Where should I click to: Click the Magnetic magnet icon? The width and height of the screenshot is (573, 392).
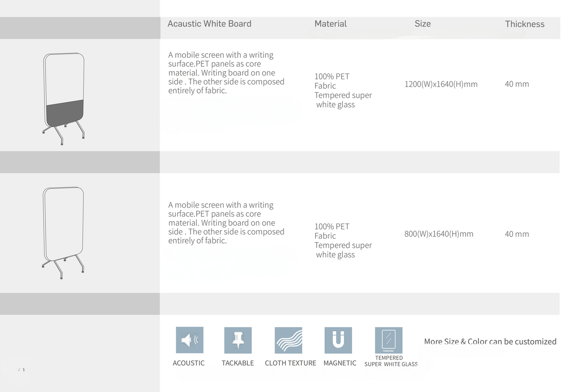(338, 340)
